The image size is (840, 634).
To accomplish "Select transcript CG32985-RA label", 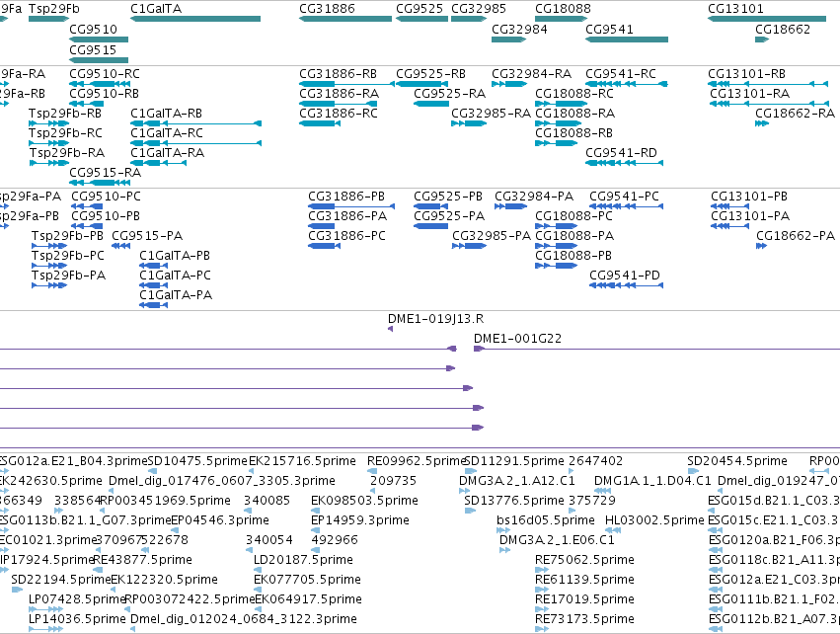I will pos(491,114).
